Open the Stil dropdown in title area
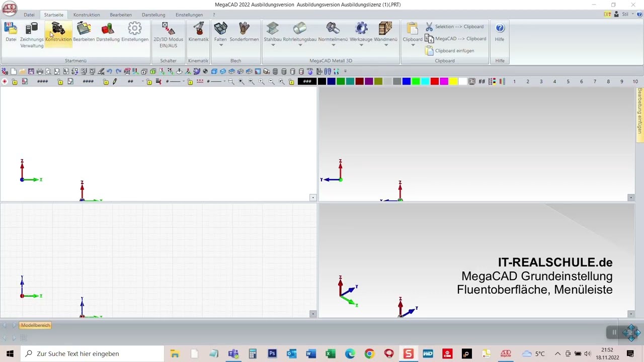 click(x=628, y=15)
